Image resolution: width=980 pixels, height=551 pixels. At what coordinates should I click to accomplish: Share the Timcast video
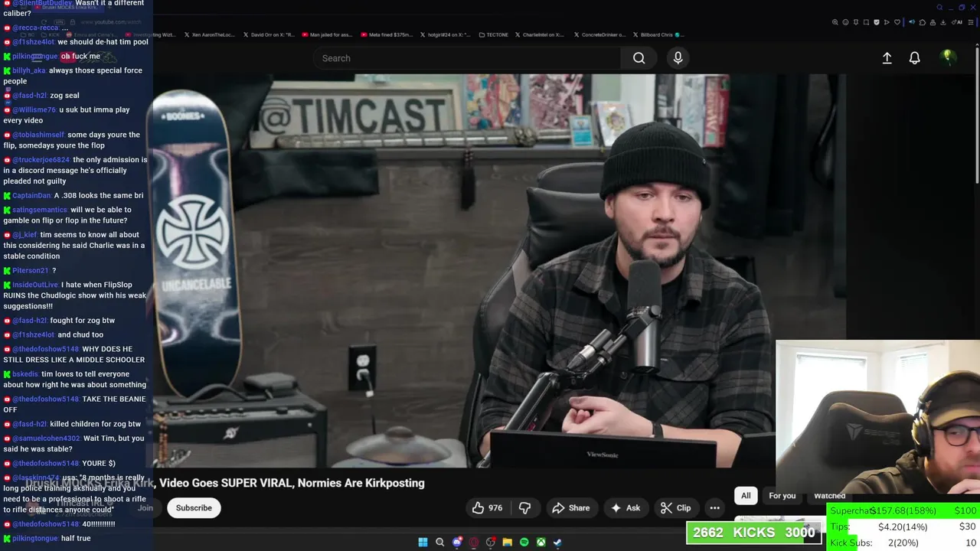pos(571,508)
